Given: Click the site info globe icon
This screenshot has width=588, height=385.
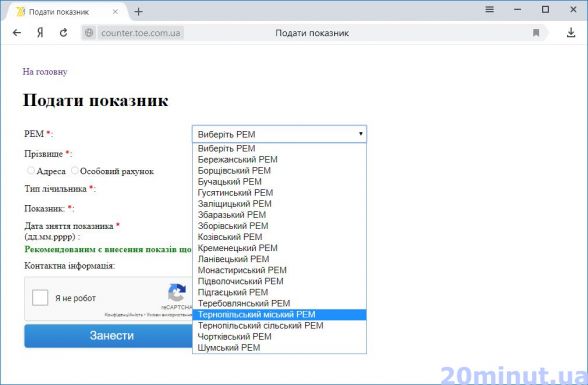Looking at the screenshot, I should 89,33.
